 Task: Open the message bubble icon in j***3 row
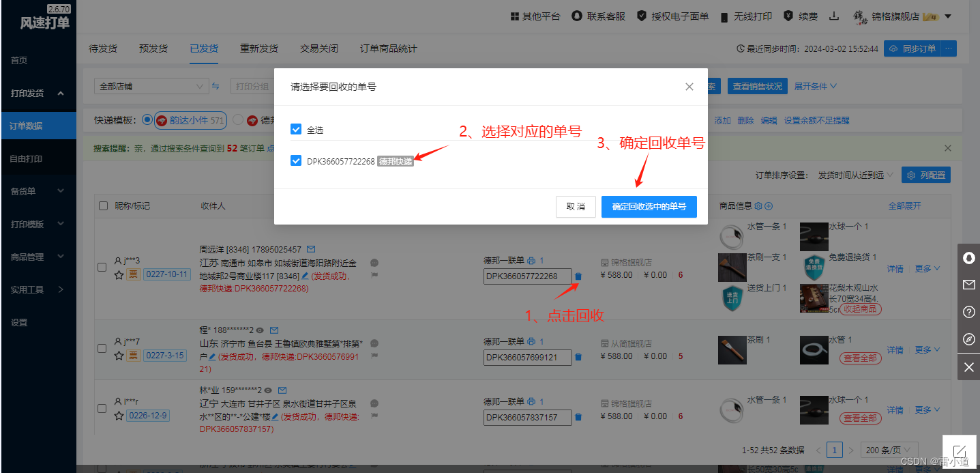click(374, 263)
